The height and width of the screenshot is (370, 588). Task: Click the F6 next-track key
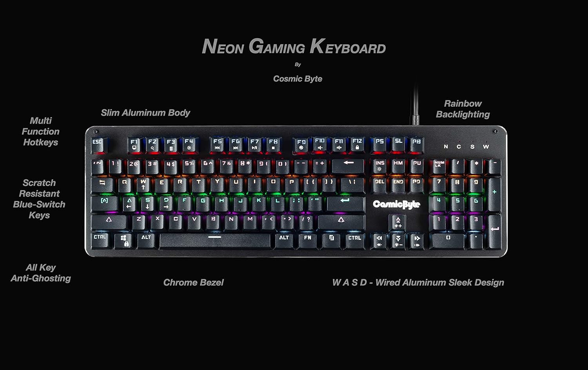coord(236,144)
